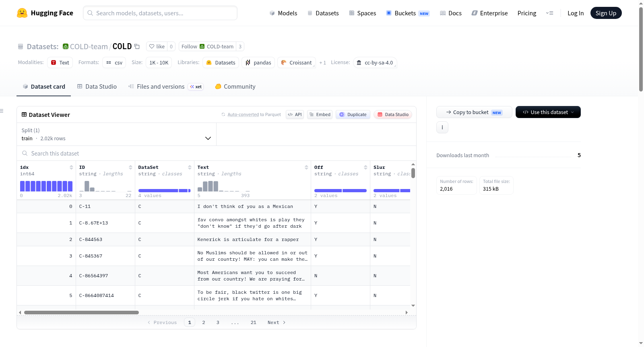
Task: Open Use this dataset dropdown
Action: click(x=548, y=112)
